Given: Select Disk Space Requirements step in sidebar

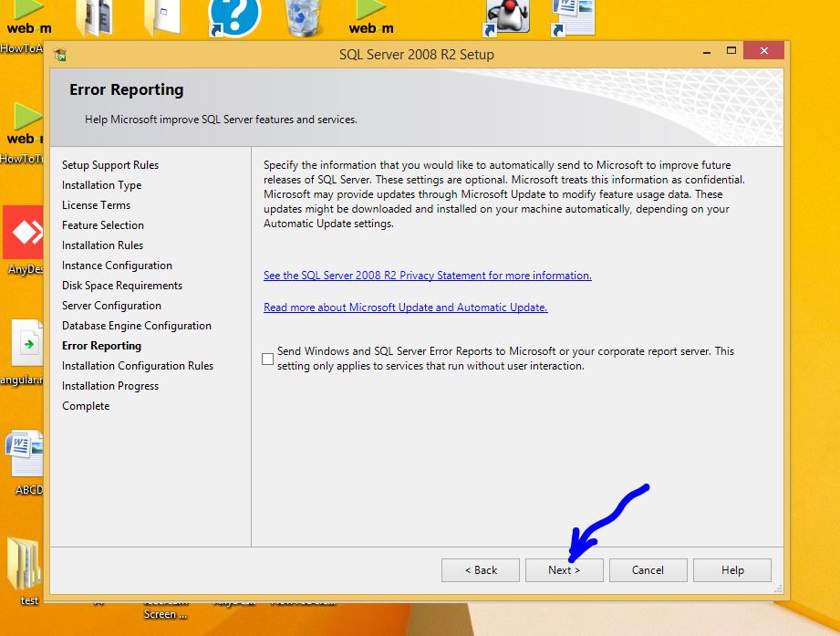Looking at the screenshot, I should (122, 286).
